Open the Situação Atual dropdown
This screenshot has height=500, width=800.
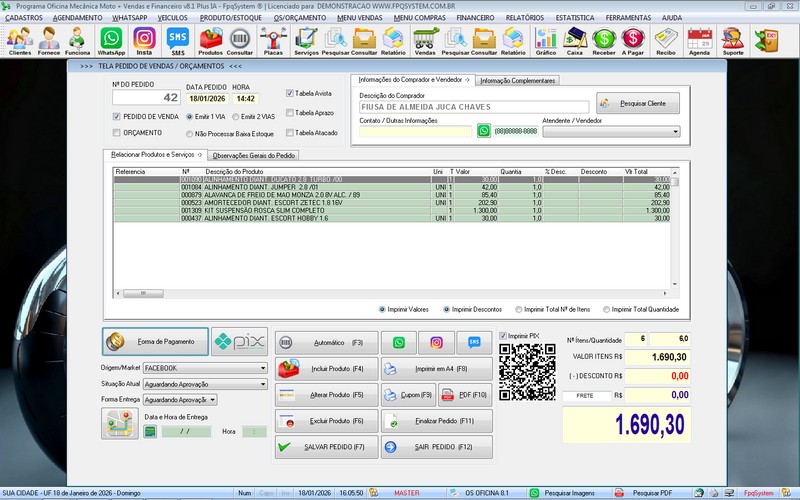[x=262, y=384]
